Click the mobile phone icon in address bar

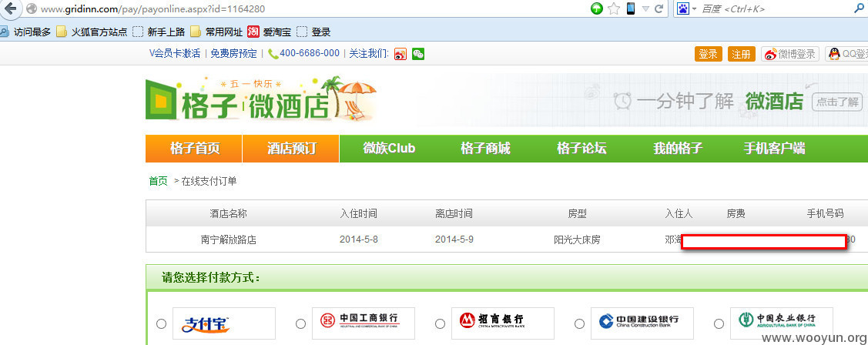631,8
